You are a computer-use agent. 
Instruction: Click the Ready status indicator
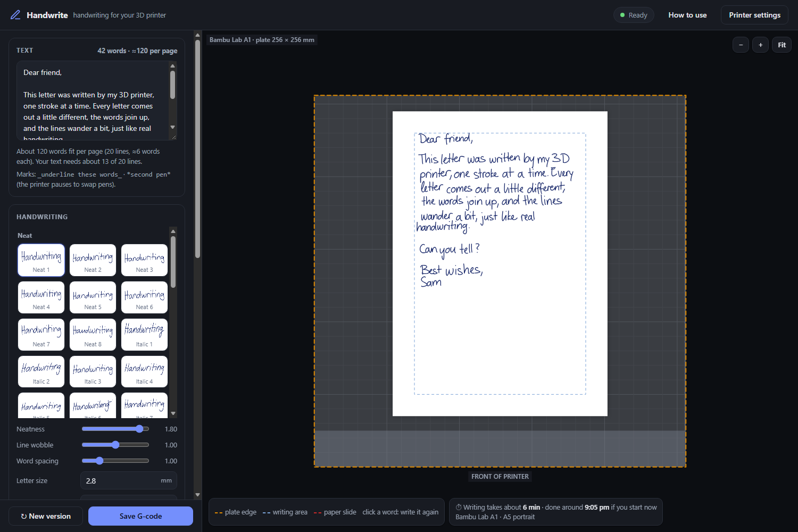634,15
